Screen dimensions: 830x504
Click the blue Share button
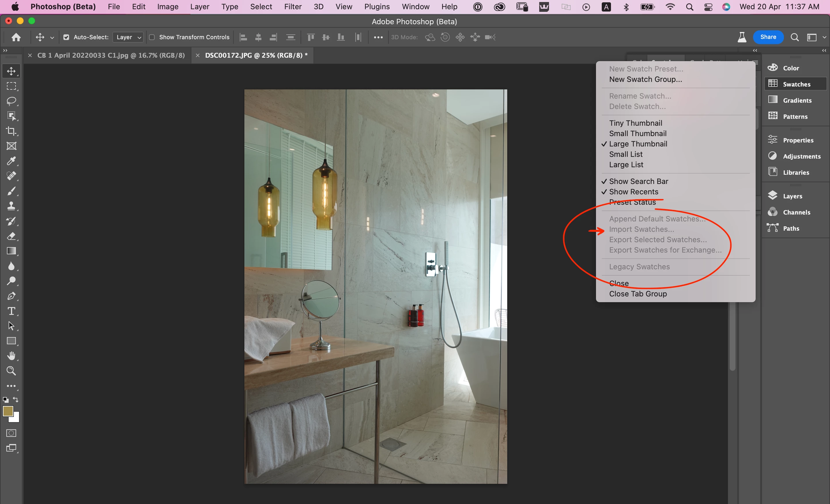click(x=768, y=37)
